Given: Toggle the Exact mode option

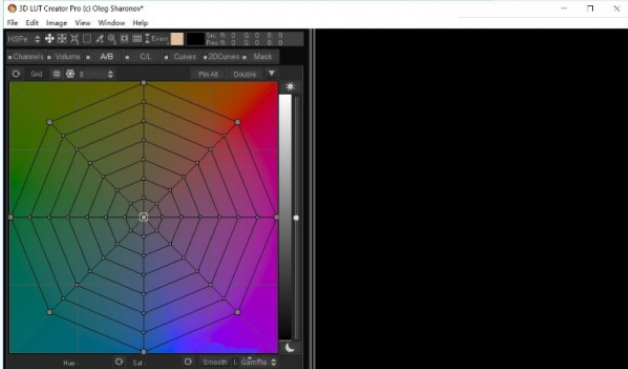Looking at the screenshot, I should click(160, 39).
